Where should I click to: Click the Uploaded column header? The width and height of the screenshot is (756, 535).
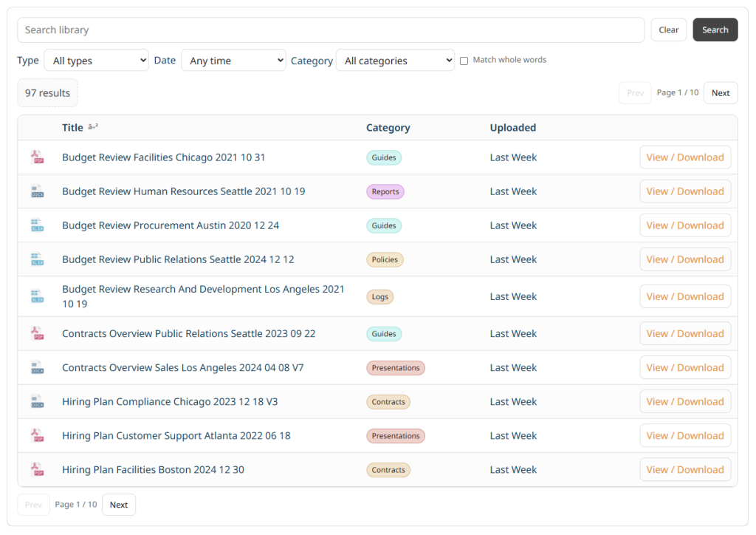pos(512,128)
